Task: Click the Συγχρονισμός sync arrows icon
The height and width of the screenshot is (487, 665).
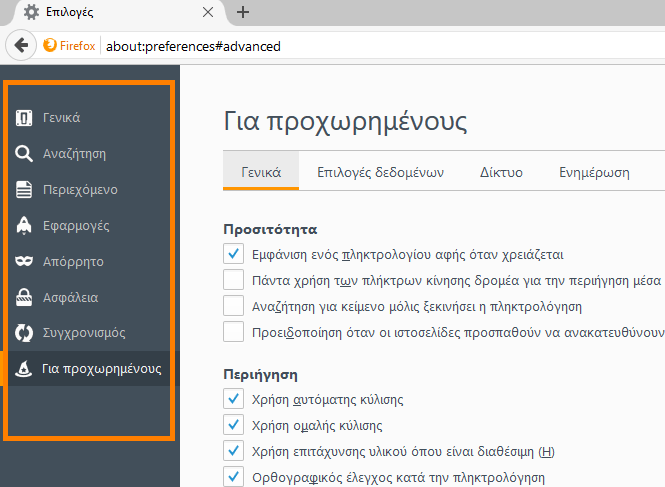Action: pos(24,333)
